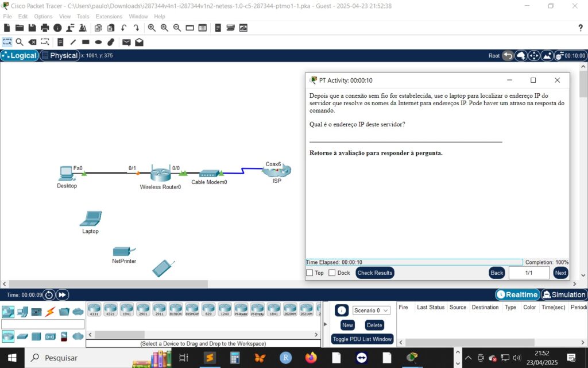The width and height of the screenshot is (588, 368).
Task: Click the workspace horizontal scrollbar
Action: tap(109, 284)
